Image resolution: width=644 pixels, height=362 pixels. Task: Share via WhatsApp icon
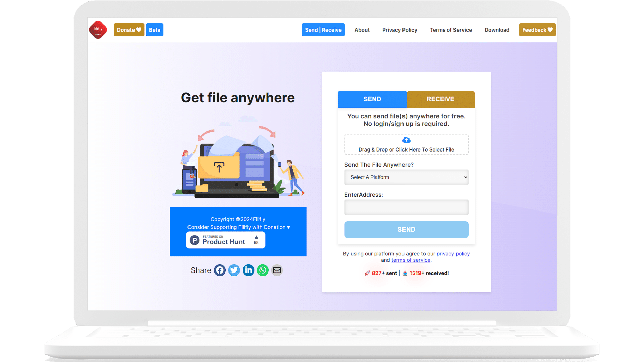click(x=262, y=270)
